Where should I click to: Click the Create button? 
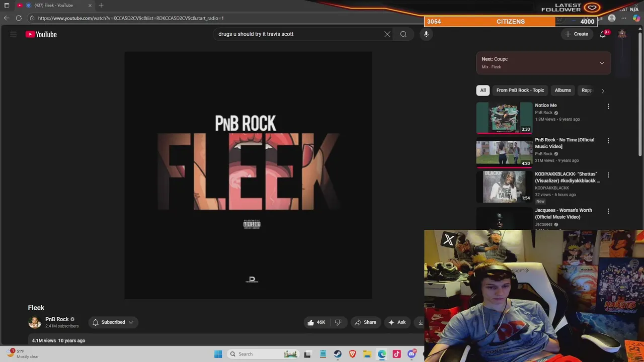577,34
